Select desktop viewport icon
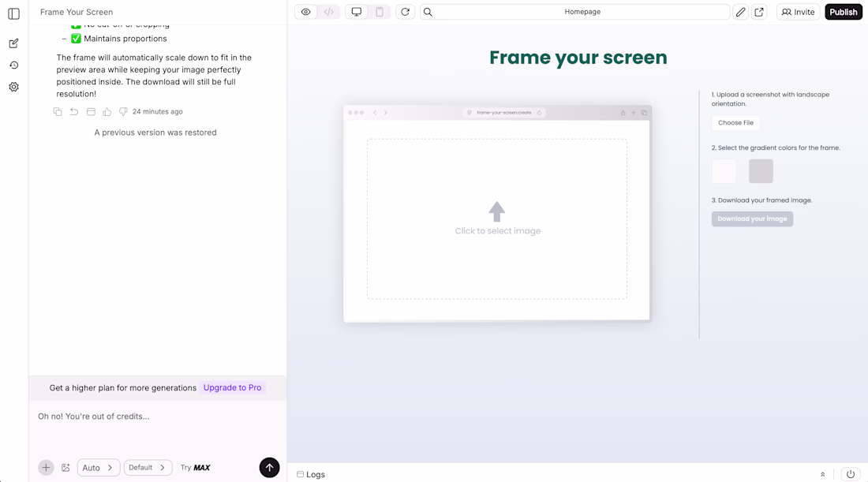868x482 pixels. pos(357,12)
